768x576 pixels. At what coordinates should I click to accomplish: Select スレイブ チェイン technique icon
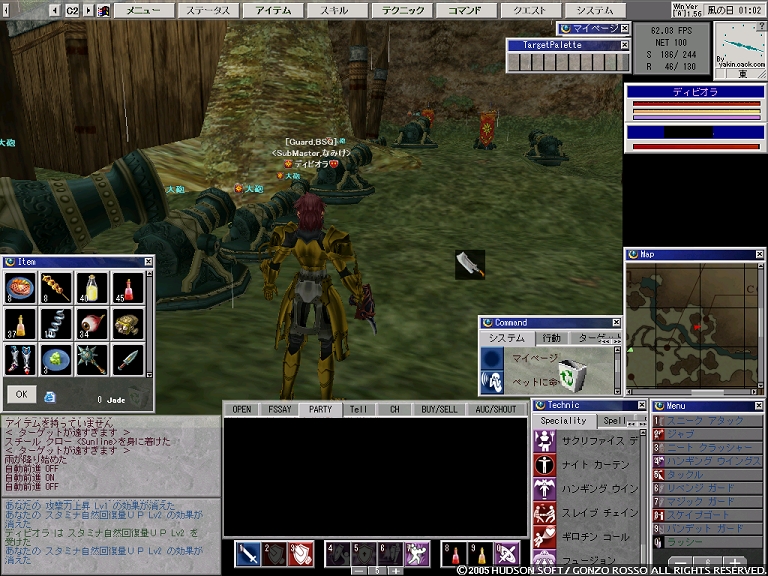(x=545, y=513)
